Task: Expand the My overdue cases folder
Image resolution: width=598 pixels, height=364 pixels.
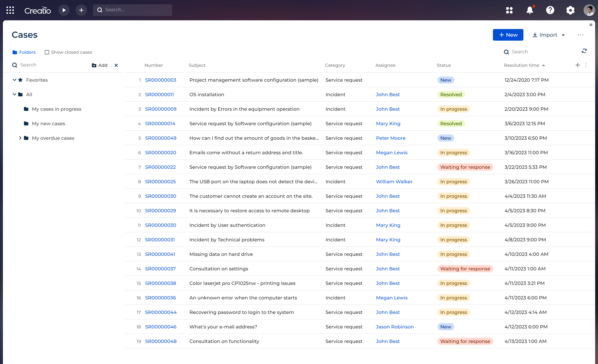Action: (x=20, y=138)
